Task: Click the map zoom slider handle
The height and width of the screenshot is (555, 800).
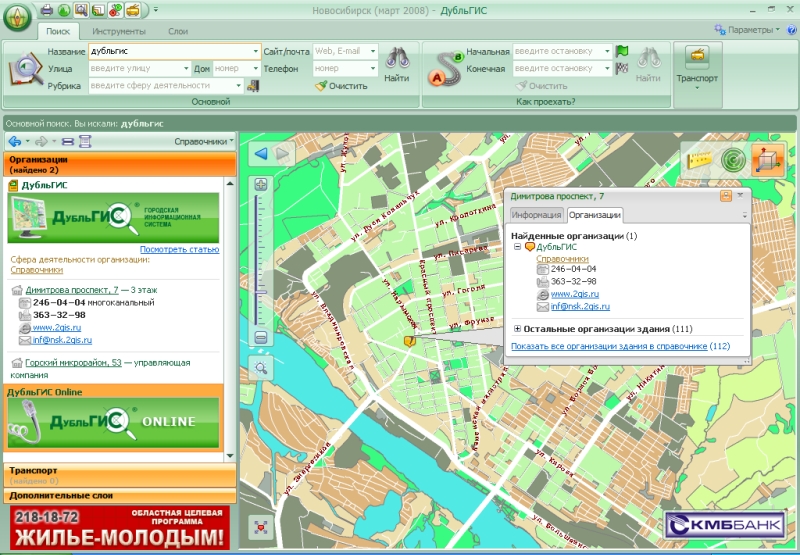Action: pos(261,293)
